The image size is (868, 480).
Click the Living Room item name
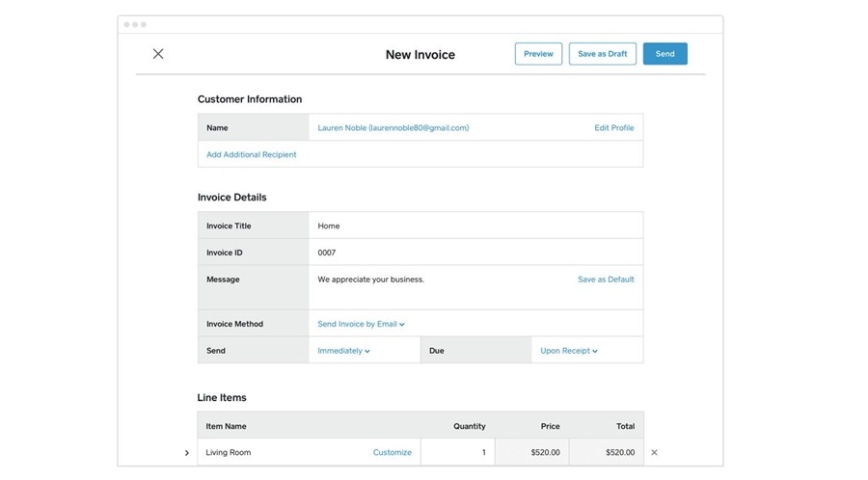228,452
